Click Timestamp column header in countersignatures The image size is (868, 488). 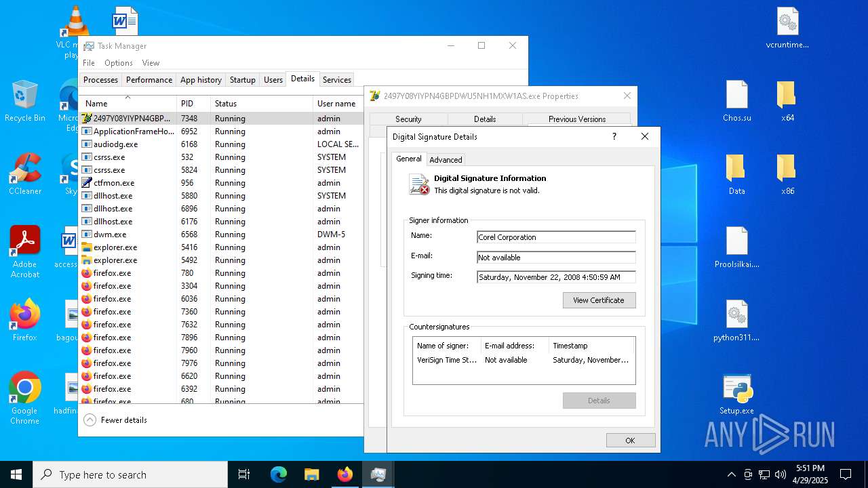(x=591, y=346)
